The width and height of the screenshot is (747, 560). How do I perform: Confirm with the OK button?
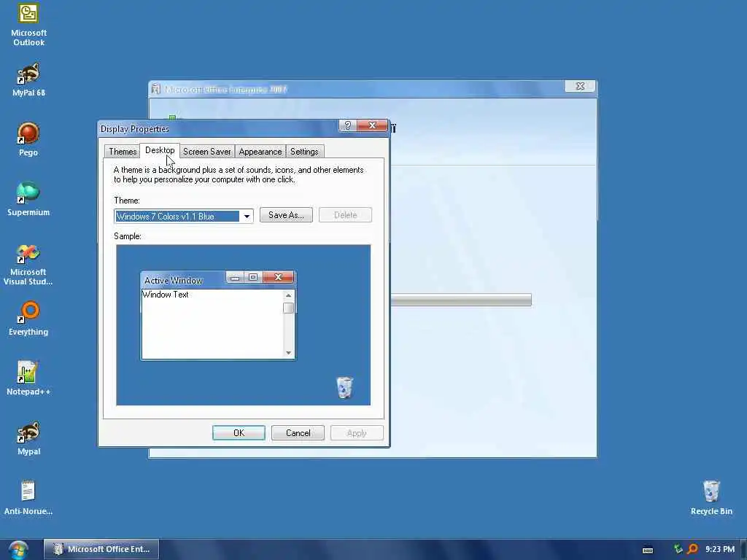(x=239, y=433)
